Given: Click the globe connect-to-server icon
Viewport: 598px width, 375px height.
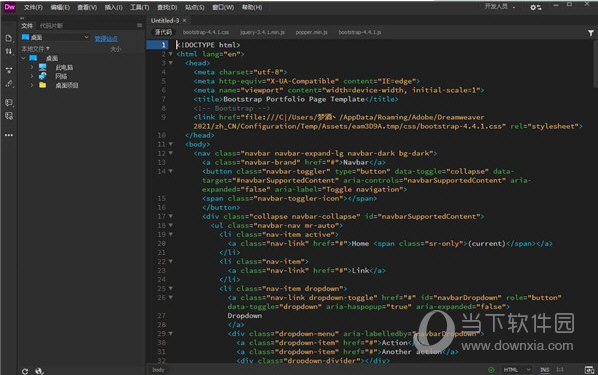Looking at the screenshot, I should pos(39,371).
